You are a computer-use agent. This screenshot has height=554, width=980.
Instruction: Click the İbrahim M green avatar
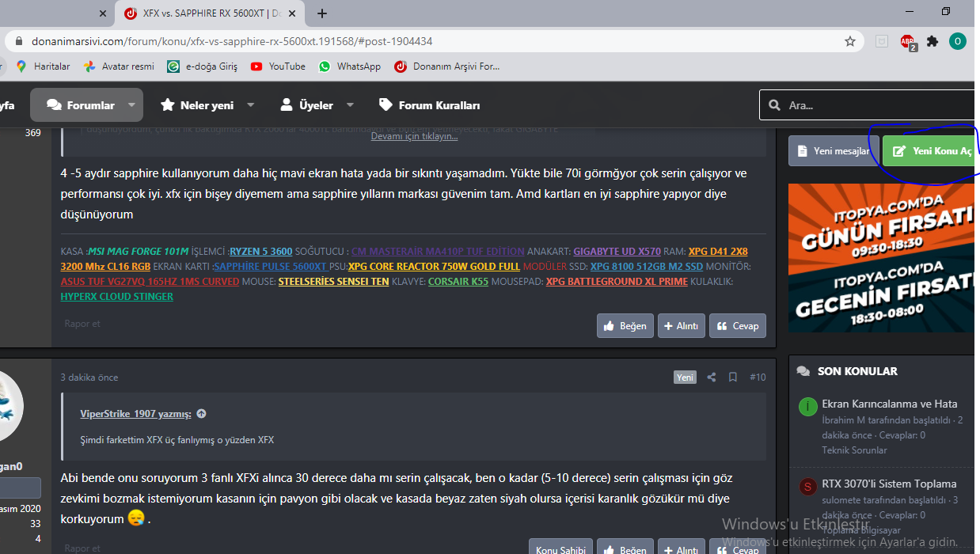pos(807,407)
